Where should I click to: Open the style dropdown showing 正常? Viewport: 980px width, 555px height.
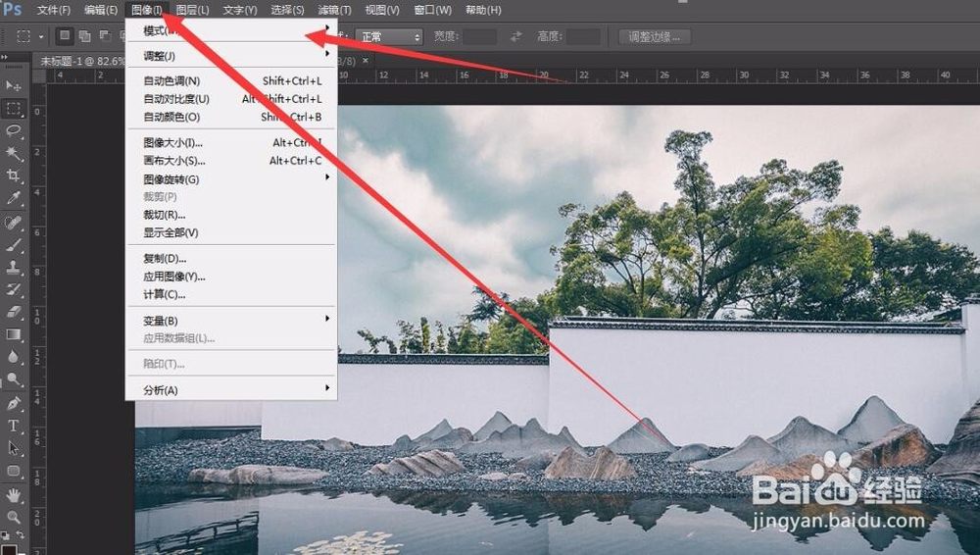pos(389,37)
